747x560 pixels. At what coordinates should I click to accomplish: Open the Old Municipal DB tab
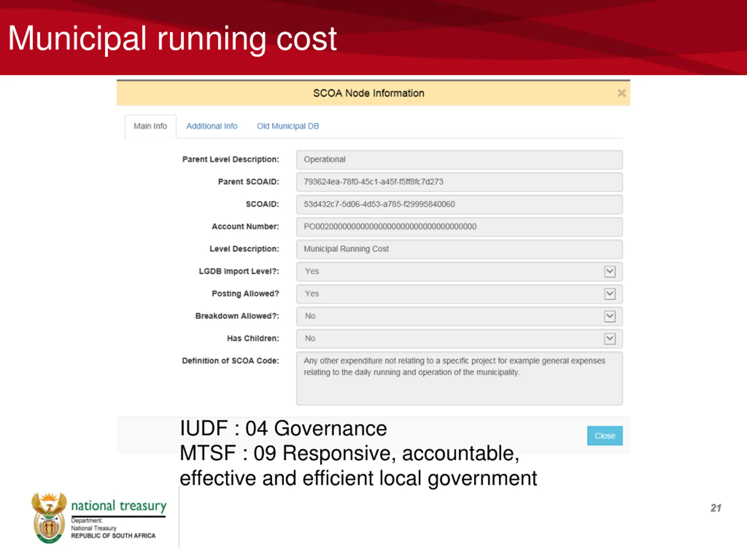[288, 126]
